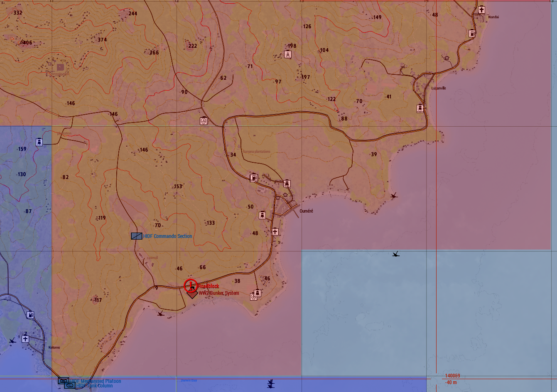Viewport: 557px width, 392px height.
Task: Select the Katorno place name
Action: pyautogui.click(x=54, y=348)
